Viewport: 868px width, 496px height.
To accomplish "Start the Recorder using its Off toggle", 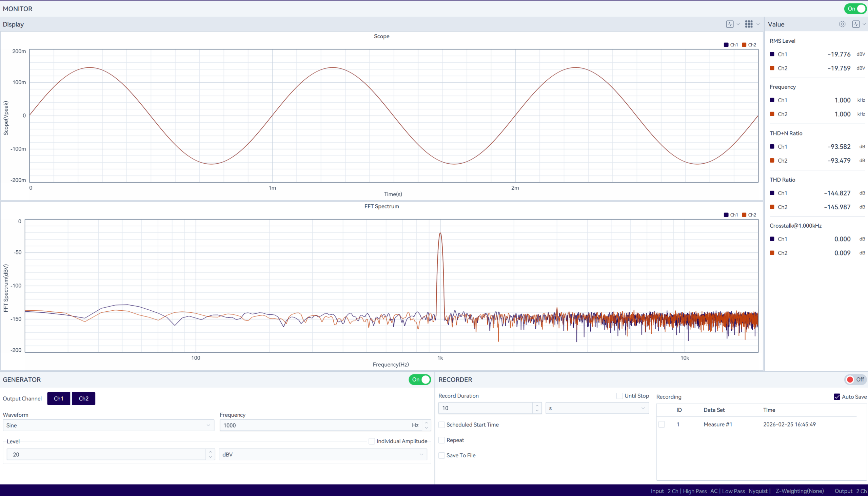I will tap(855, 379).
